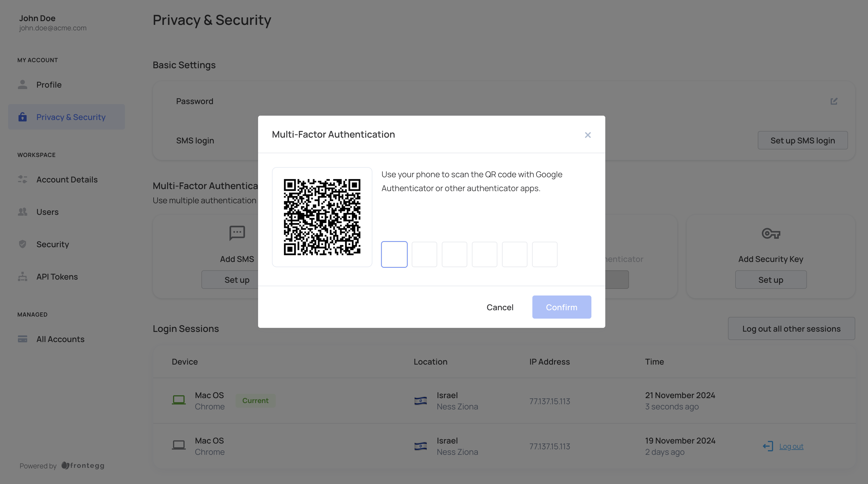Viewport: 868px width, 484px height.
Task: Click the last verification code digit box
Action: 545,254
